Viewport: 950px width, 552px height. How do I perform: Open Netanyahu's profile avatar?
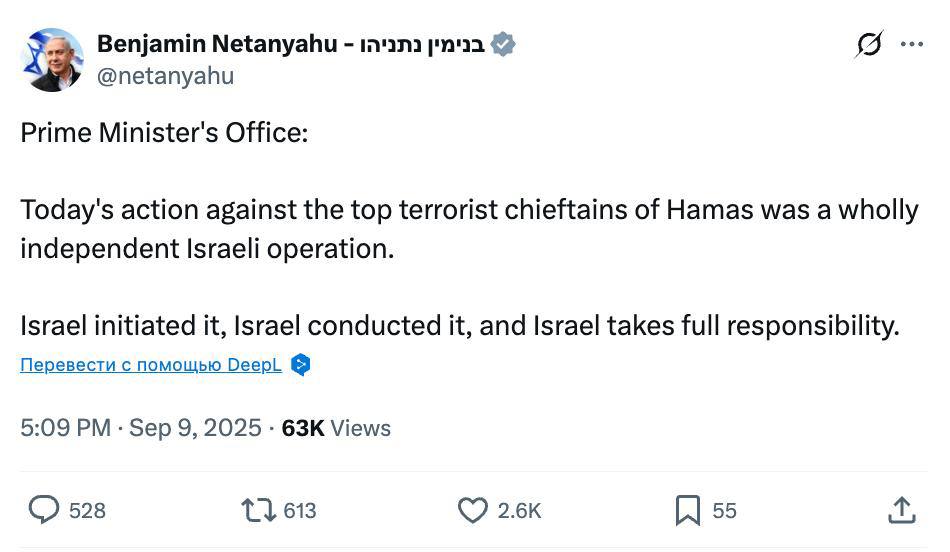52,60
